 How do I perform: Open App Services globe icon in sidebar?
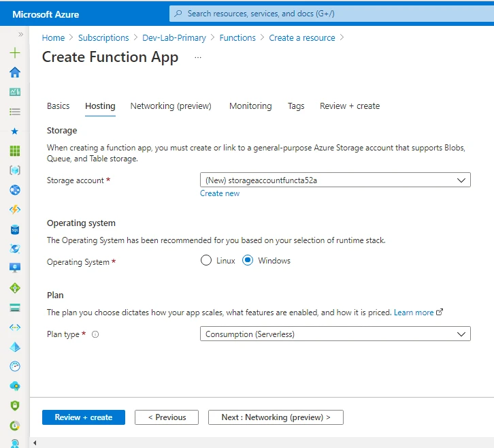tap(15, 190)
